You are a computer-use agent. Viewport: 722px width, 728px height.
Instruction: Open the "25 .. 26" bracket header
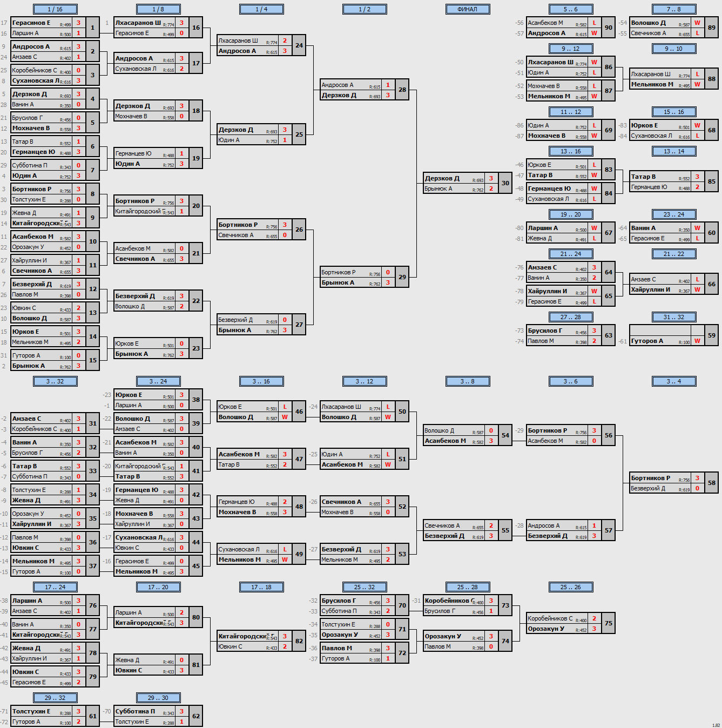pyautogui.click(x=571, y=587)
